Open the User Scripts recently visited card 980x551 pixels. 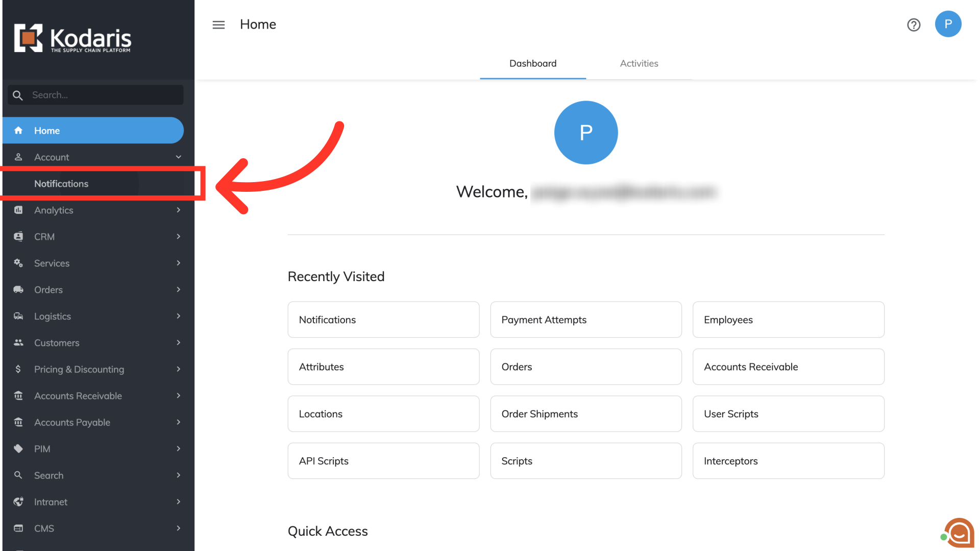pyautogui.click(x=788, y=414)
